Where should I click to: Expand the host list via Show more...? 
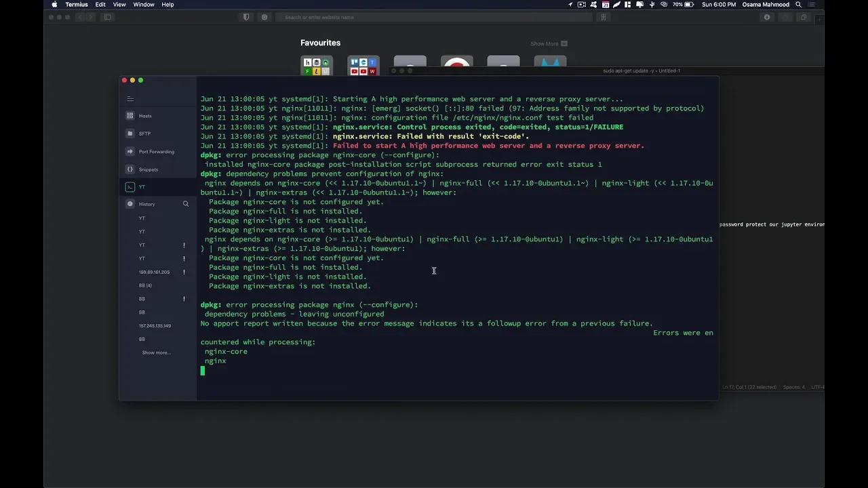156,352
